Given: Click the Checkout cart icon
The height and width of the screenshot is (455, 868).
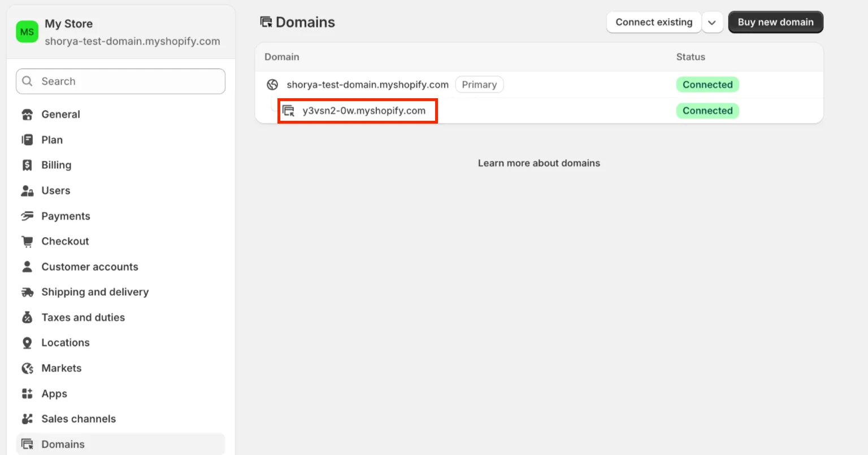Looking at the screenshot, I should click(x=27, y=242).
